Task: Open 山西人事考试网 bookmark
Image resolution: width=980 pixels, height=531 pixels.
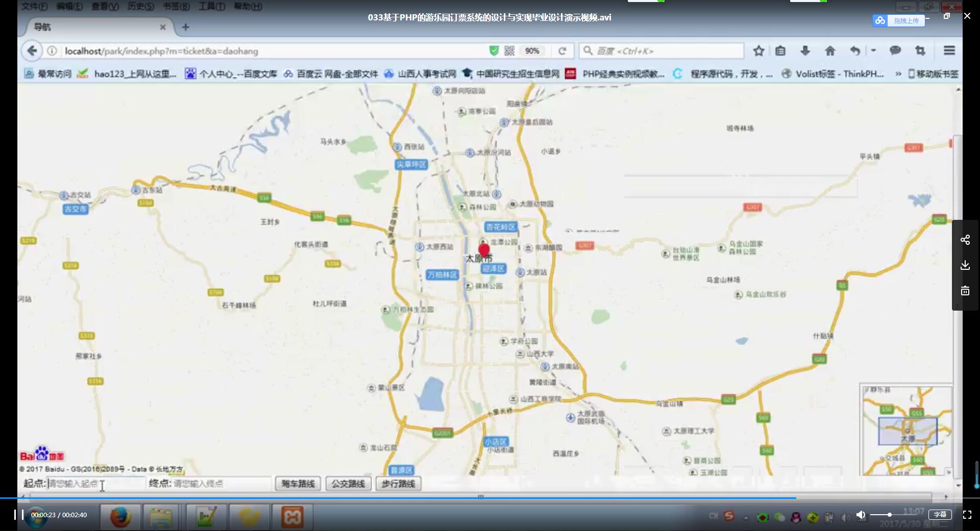Action: coord(420,74)
